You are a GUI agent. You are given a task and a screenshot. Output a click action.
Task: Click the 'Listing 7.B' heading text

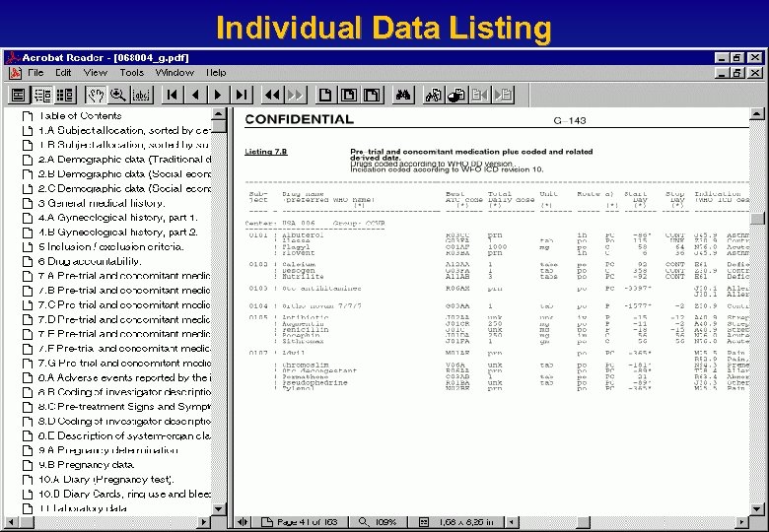pyautogui.click(x=266, y=152)
